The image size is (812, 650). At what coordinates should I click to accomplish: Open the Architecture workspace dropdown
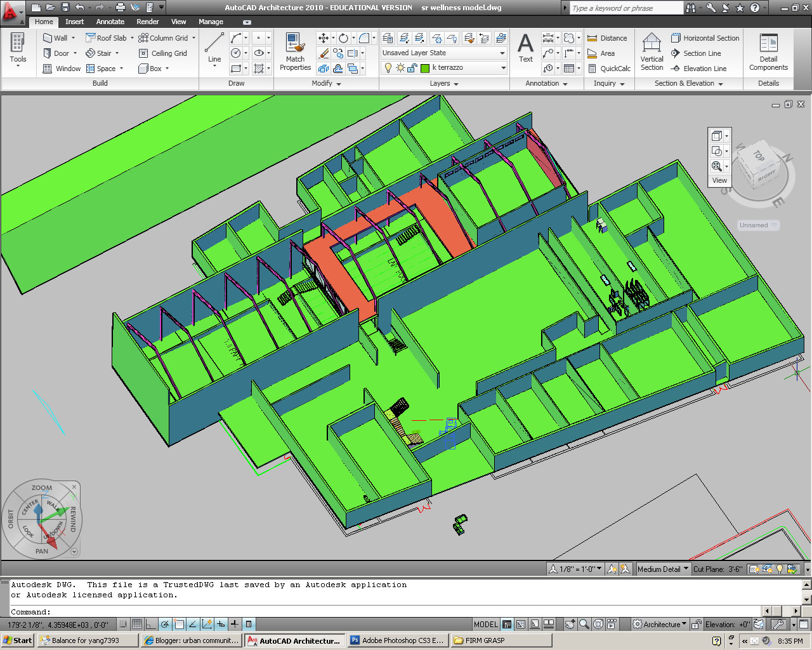coord(660,624)
